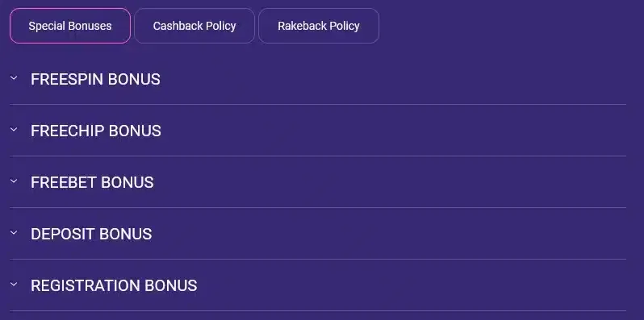Expand the FREEBET BONUS heading text

tap(93, 182)
